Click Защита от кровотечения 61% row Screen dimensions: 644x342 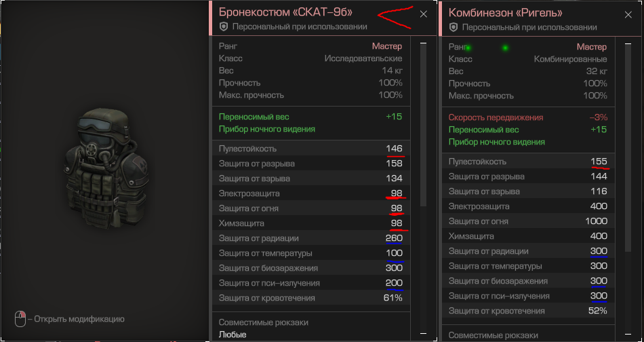pyautogui.click(x=311, y=298)
